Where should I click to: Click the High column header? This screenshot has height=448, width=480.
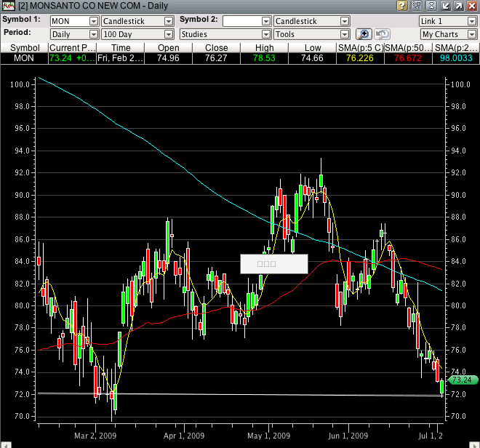click(265, 47)
